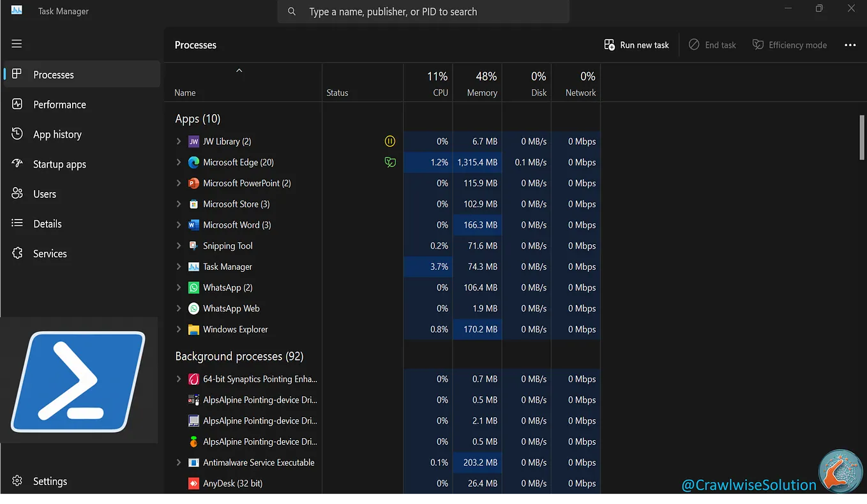
Task: Click the efficiency mode leaf icon for Edge
Action: pos(390,162)
